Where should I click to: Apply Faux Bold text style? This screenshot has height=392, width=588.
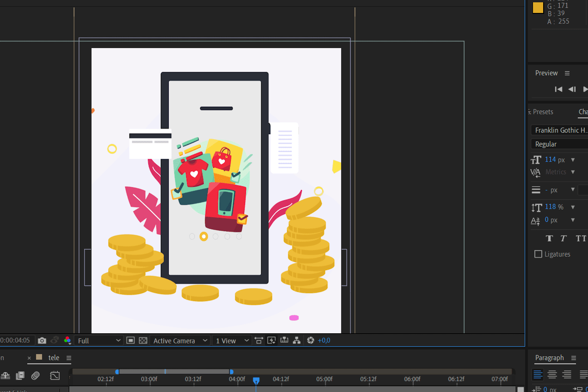(549, 239)
